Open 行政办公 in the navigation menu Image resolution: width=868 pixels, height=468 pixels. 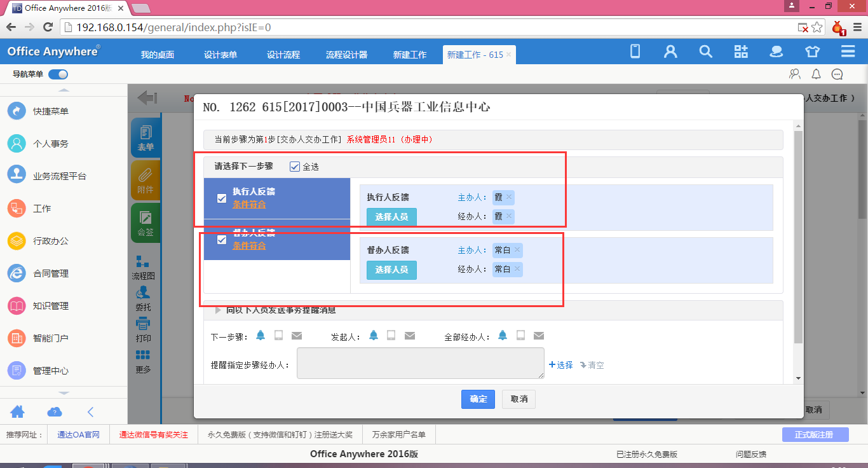(51, 241)
